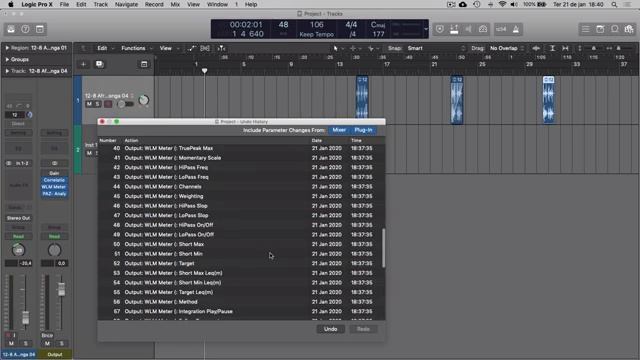This screenshot has width=640, height=360.
Task: Open the Library panel icon
Action: pos(11,29)
